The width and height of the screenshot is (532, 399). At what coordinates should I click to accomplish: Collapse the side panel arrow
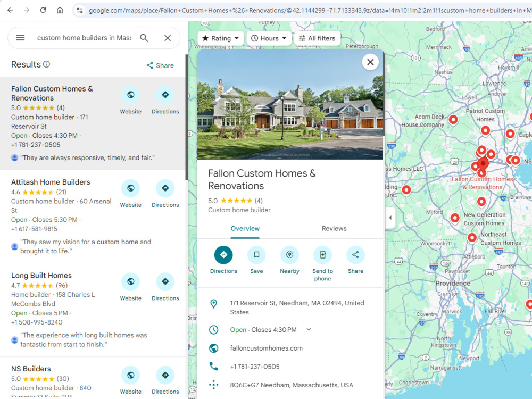tap(390, 218)
